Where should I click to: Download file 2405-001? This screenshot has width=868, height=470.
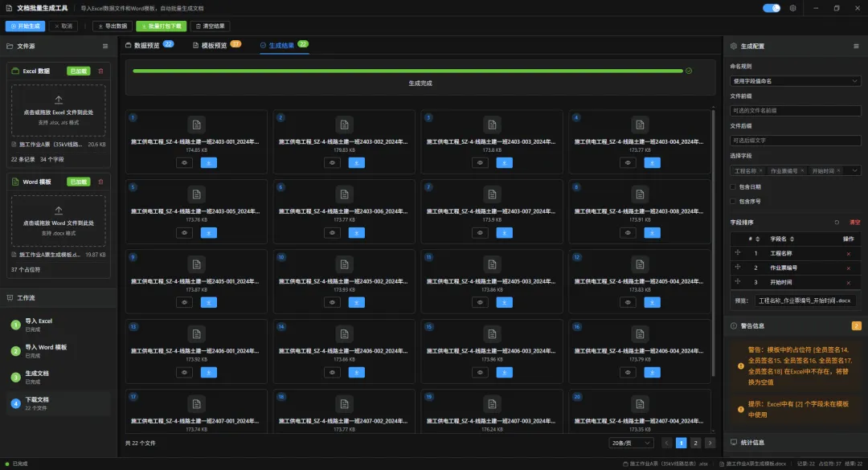(209, 302)
